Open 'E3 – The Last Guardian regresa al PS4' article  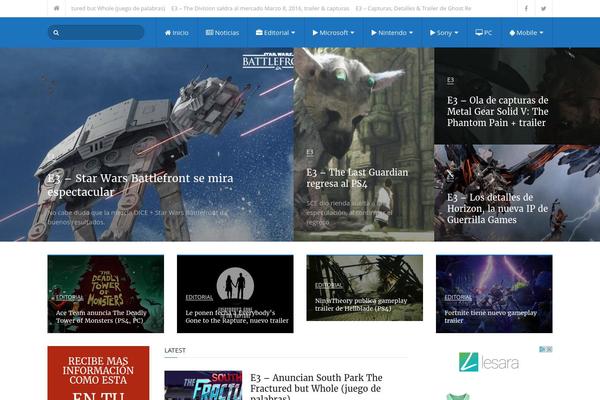click(x=357, y=178)
